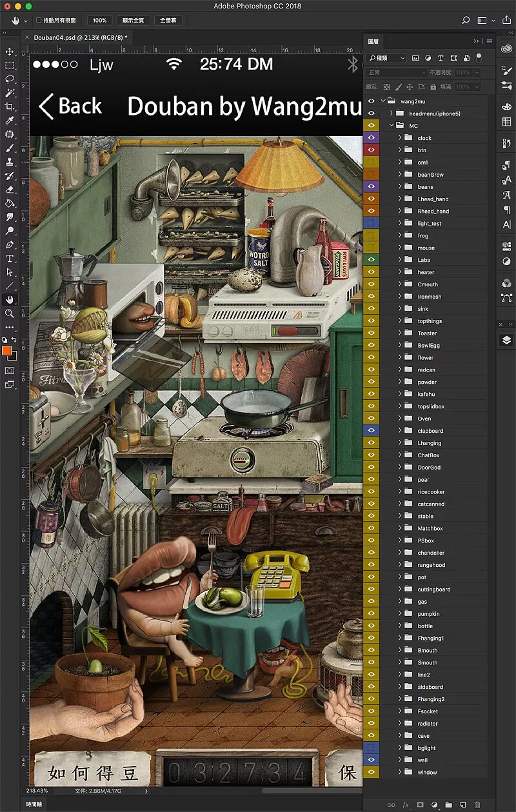Select the Eraser tool
The image size is (516, 812).
coord(9,190)
